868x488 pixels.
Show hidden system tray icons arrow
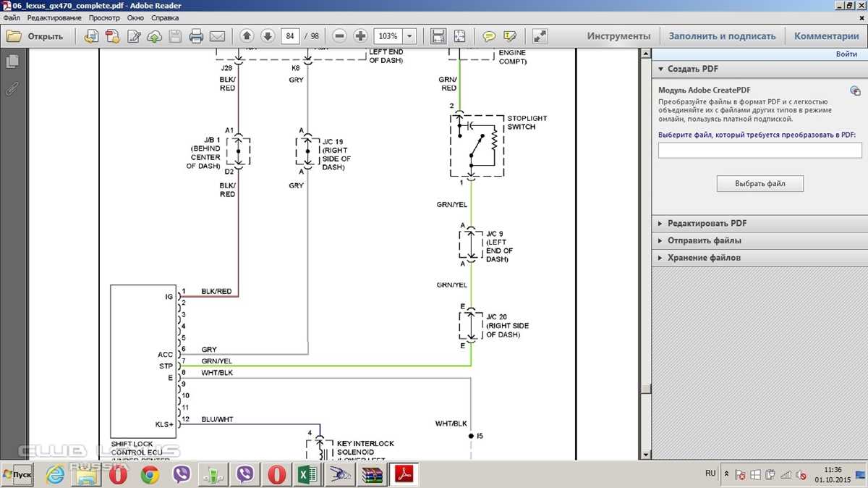[726, 474]
